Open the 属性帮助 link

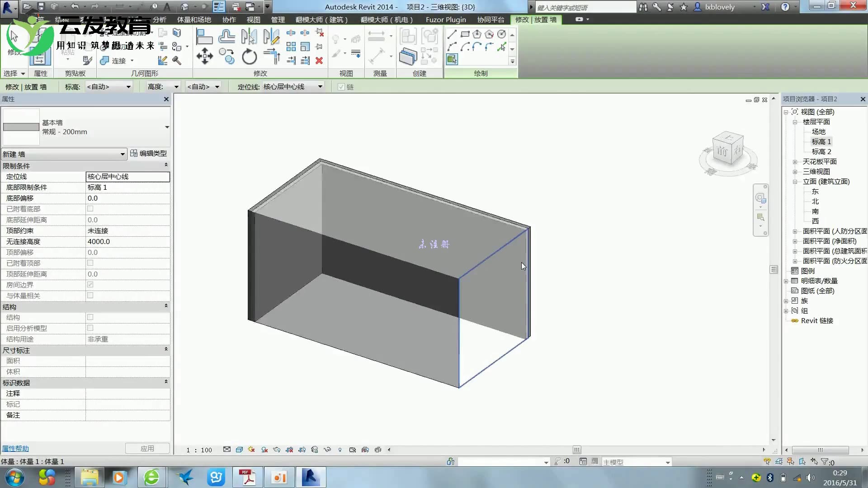(15, 448)
